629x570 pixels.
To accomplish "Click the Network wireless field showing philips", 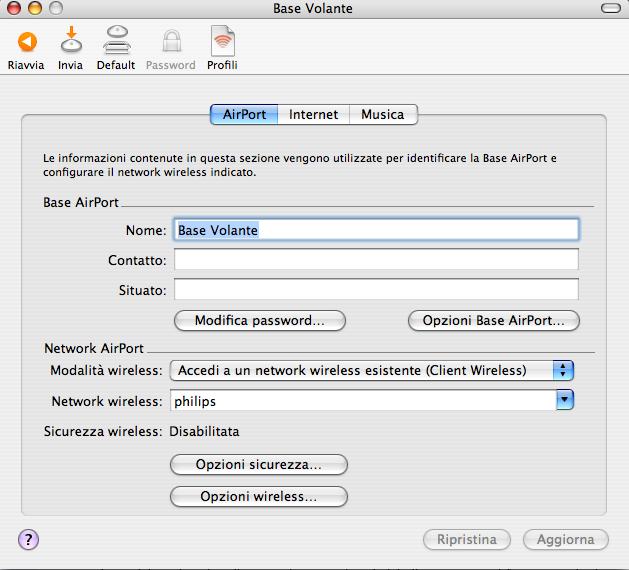I will pos(363,400).
